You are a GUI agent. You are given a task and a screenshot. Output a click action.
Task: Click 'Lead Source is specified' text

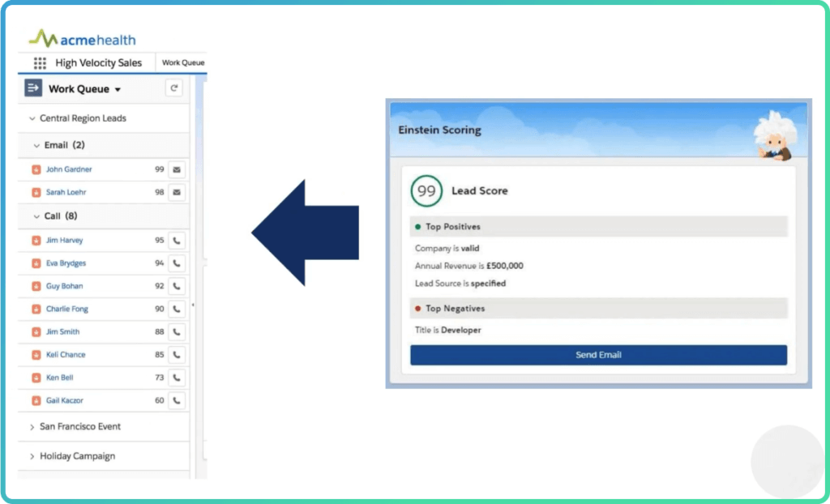[x=460, y=284]
